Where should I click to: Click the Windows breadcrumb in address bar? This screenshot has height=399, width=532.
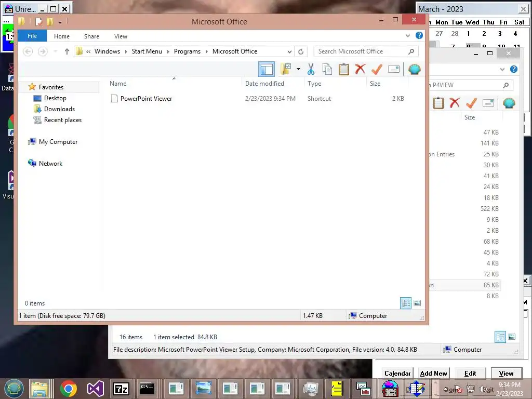[107, 51]
